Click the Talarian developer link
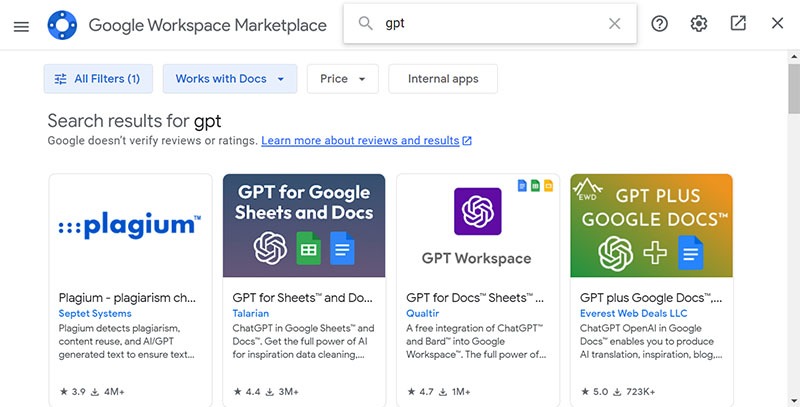 pos(251,313)
